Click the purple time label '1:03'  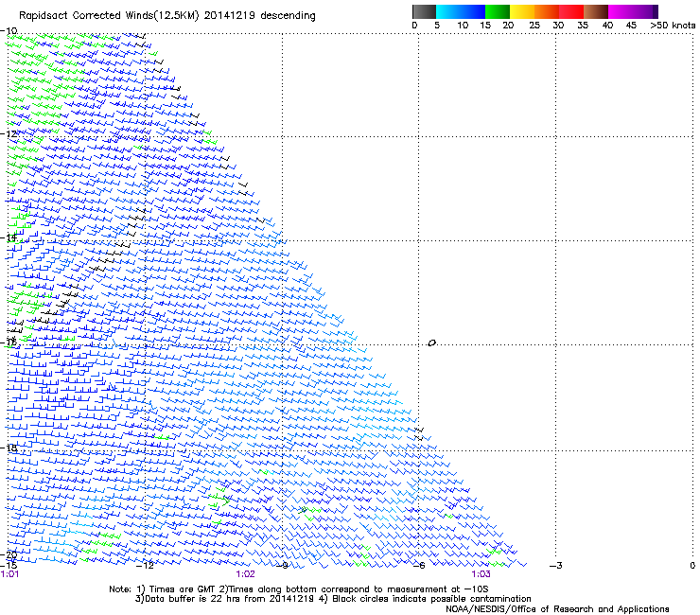(x=481, y=574)
